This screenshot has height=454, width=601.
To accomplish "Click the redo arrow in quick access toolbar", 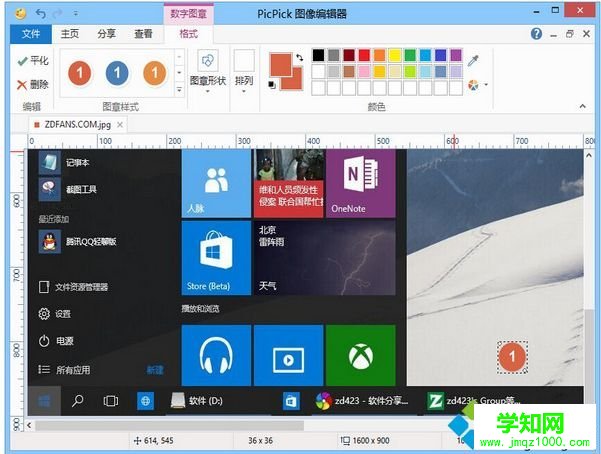I will pos(58,14).
